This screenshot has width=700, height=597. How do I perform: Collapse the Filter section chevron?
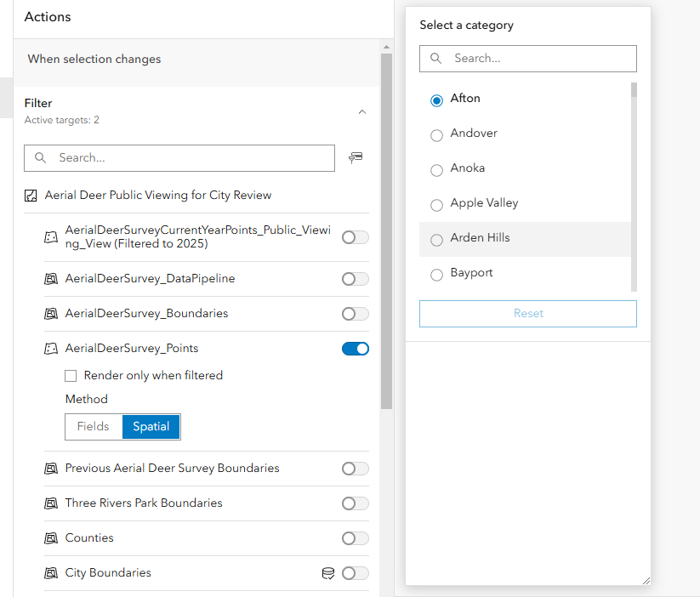[x=362, y=112]
